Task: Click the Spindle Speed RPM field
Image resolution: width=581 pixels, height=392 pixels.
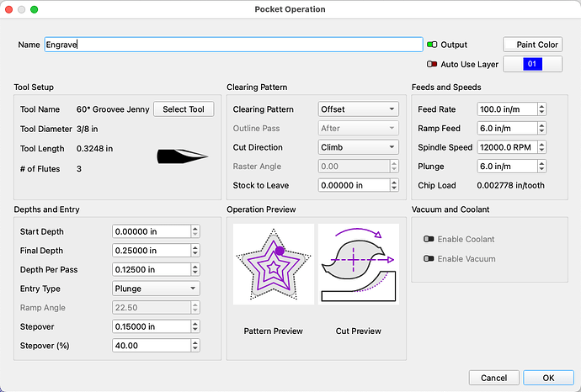Action: [x=507, y=147]
